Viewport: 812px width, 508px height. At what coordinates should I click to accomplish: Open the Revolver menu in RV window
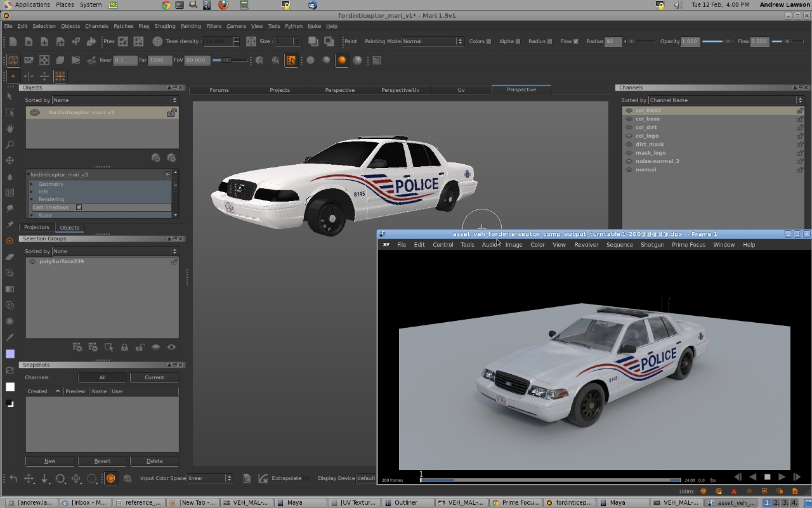586,245
